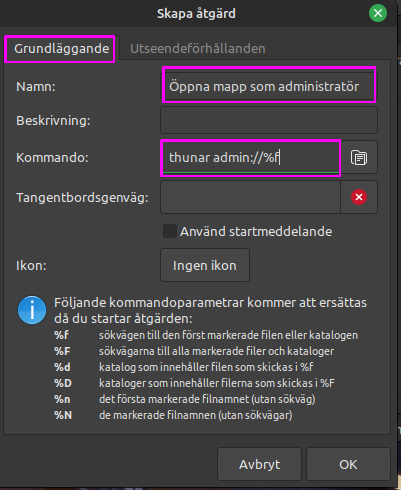Clear the keyboard shortcut with red X
401x490 pixels.
point(359,197)
